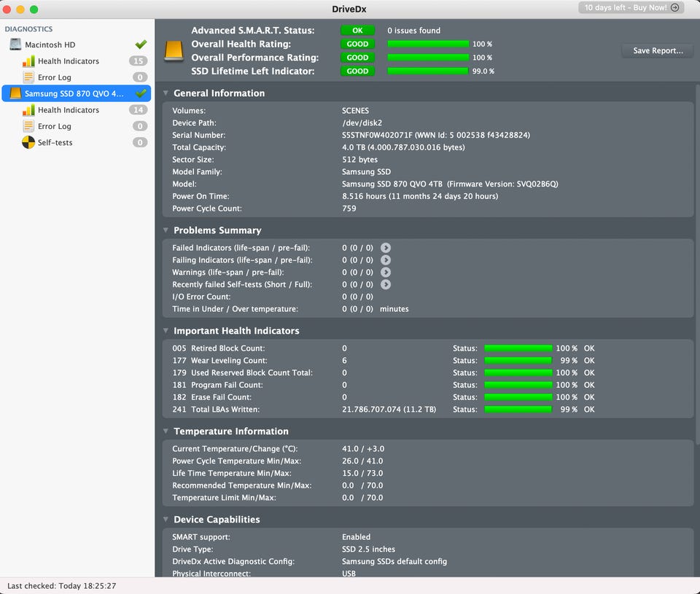Click the GOOD badge for SSD Lifetime Left
The height and width of the screenshot is (594, 700).
pos(357,71)
